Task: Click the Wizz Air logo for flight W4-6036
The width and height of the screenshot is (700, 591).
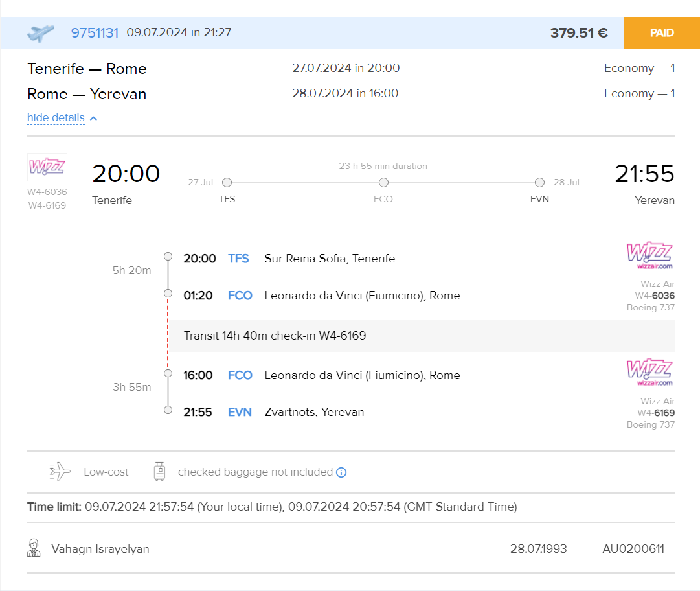Action: click(650, 255)
